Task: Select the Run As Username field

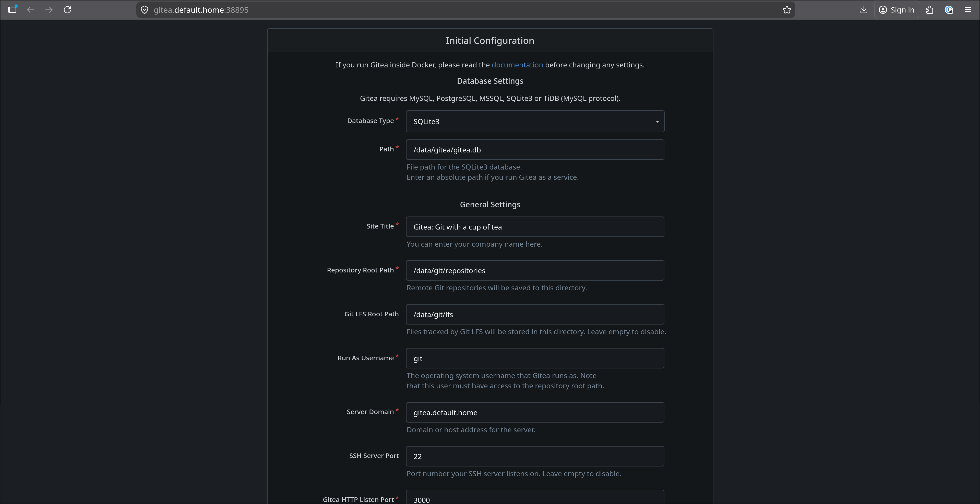Action: pos(534,358)
